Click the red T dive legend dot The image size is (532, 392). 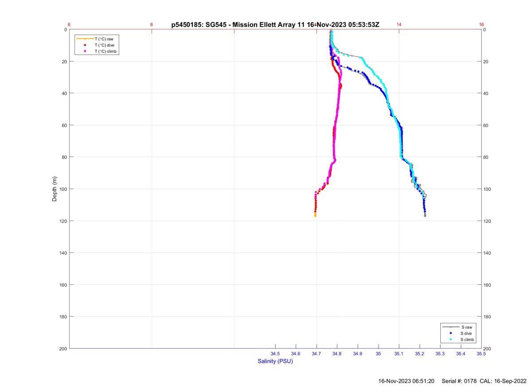point(85,45)
